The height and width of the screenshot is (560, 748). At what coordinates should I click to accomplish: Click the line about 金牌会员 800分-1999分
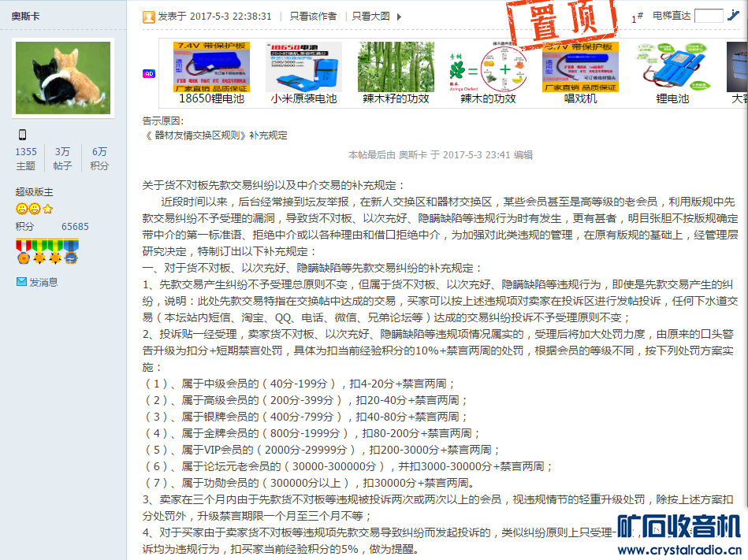(311, 433)
